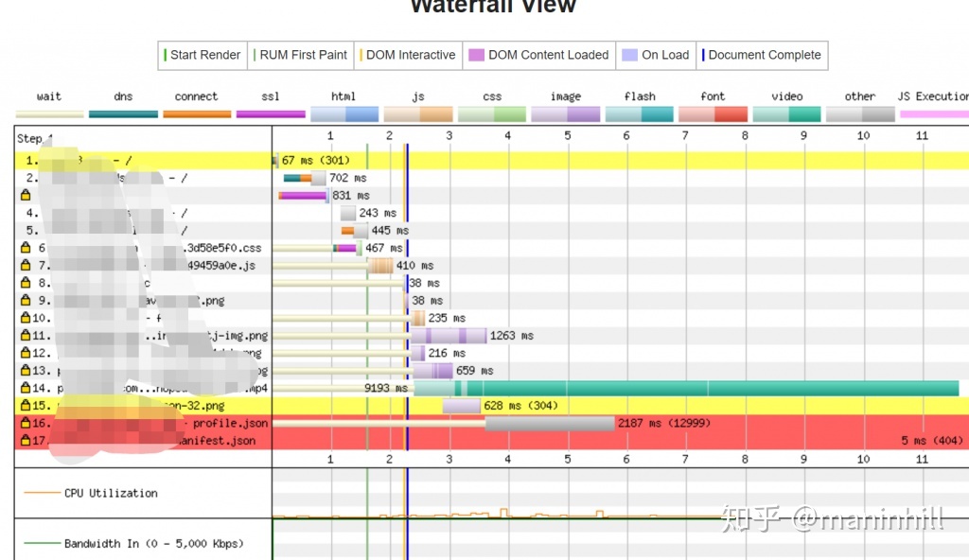Click the DOM Content Loaded legend entry
This screenshot has height=560, width=969.
[538, 55]
